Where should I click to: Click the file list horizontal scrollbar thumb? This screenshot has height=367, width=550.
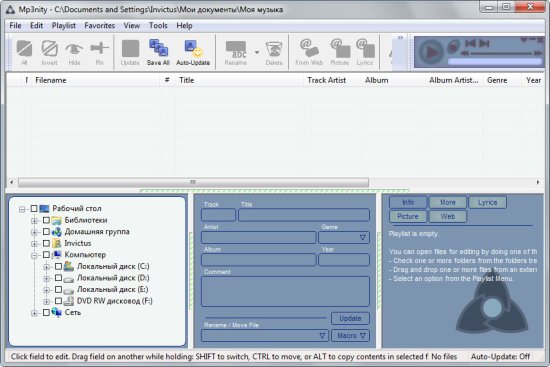point(193,182)
